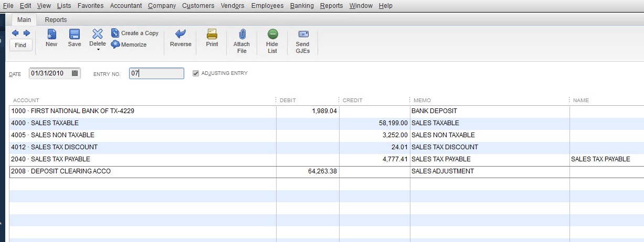Click the New journal entry icon
This screenshot has width=644, height=242.
pyautogui.click(x=51, y=35)
